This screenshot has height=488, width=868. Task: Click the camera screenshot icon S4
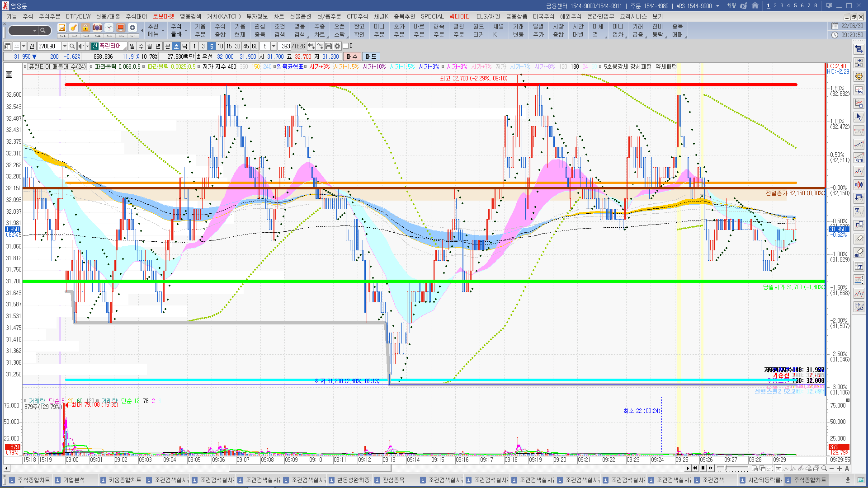97,28
